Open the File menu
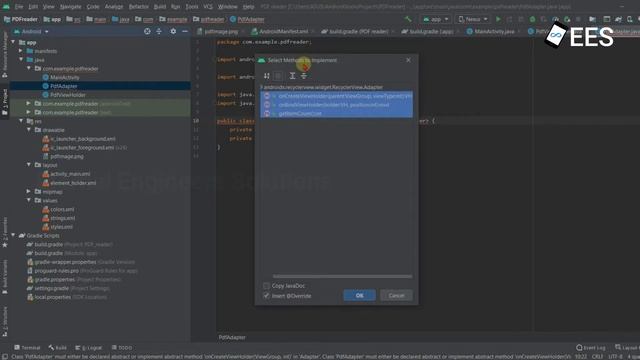The height and width of the screenshot is (360, 640). coord(19,7)
